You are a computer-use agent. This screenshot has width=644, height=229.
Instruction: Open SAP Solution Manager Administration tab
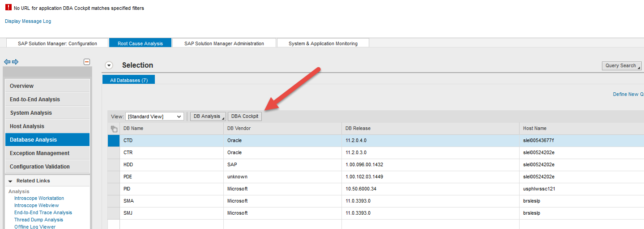tap(224, 43)
